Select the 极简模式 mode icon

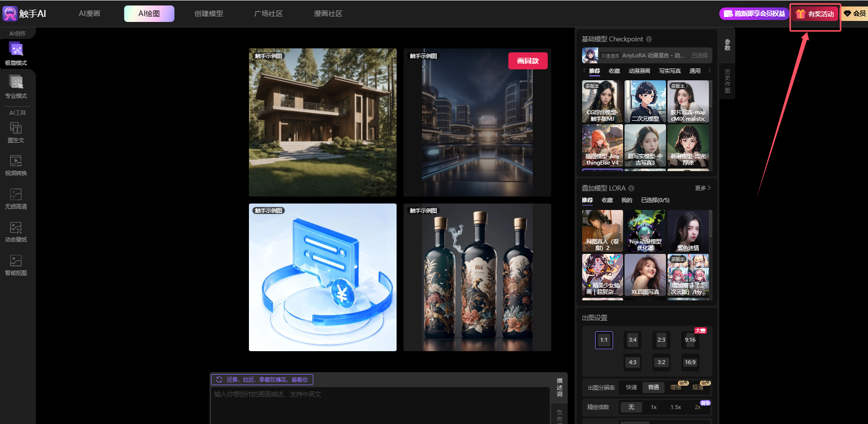click(16, 49)
